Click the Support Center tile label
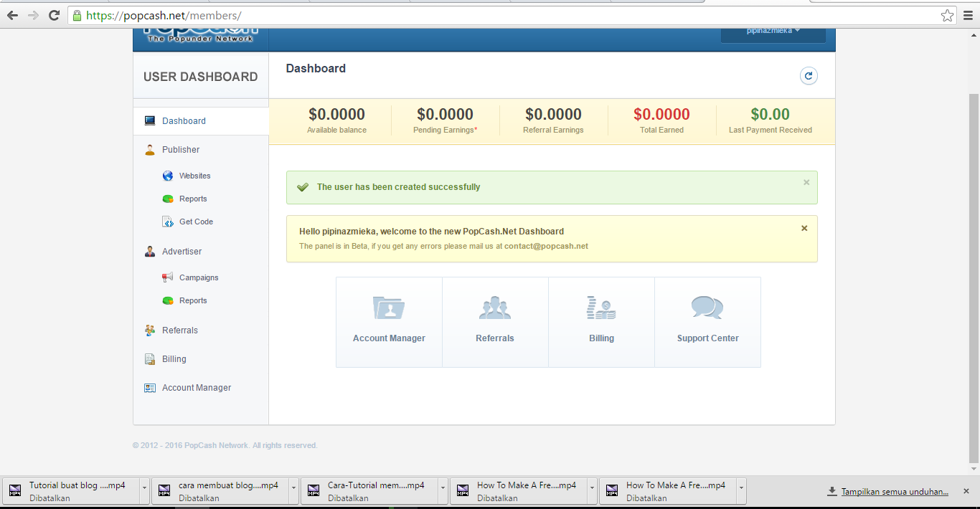 tap(707, 338)
